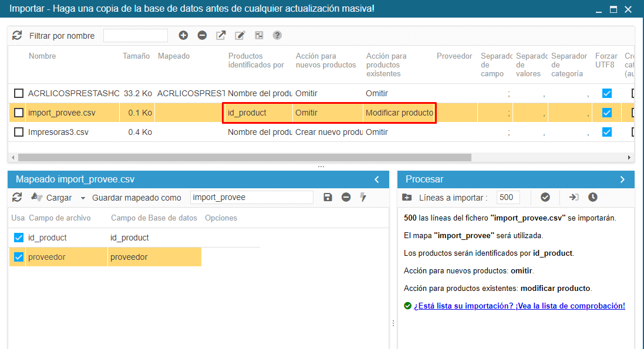Click the lightning auto-map icon
This screenshot has width=644, height=349.
point(363,198)
